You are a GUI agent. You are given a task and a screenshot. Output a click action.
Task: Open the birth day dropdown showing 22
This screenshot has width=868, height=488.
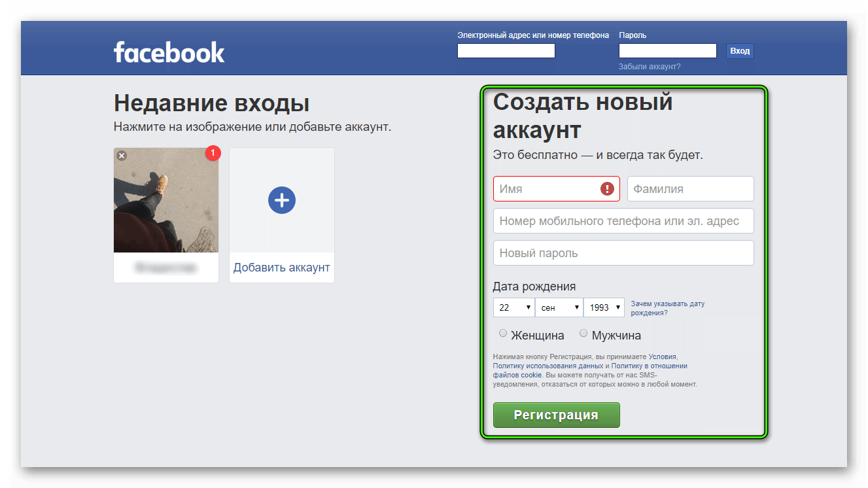513,307
